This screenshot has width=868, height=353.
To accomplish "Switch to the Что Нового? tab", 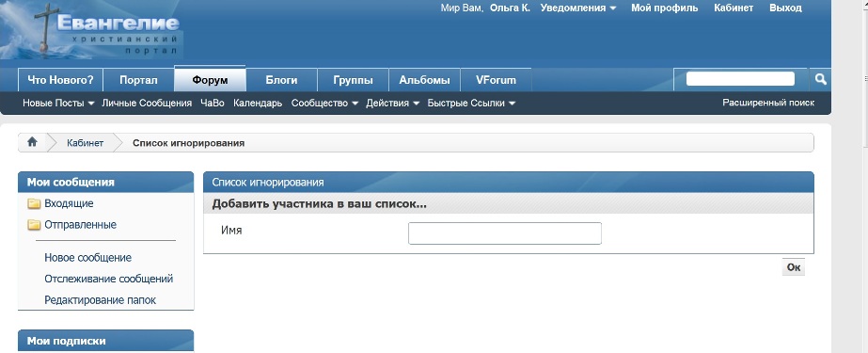I will (61, 80).
